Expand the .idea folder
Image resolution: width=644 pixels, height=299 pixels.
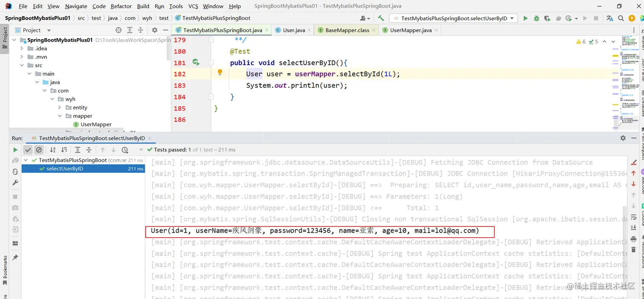point(22,48)
